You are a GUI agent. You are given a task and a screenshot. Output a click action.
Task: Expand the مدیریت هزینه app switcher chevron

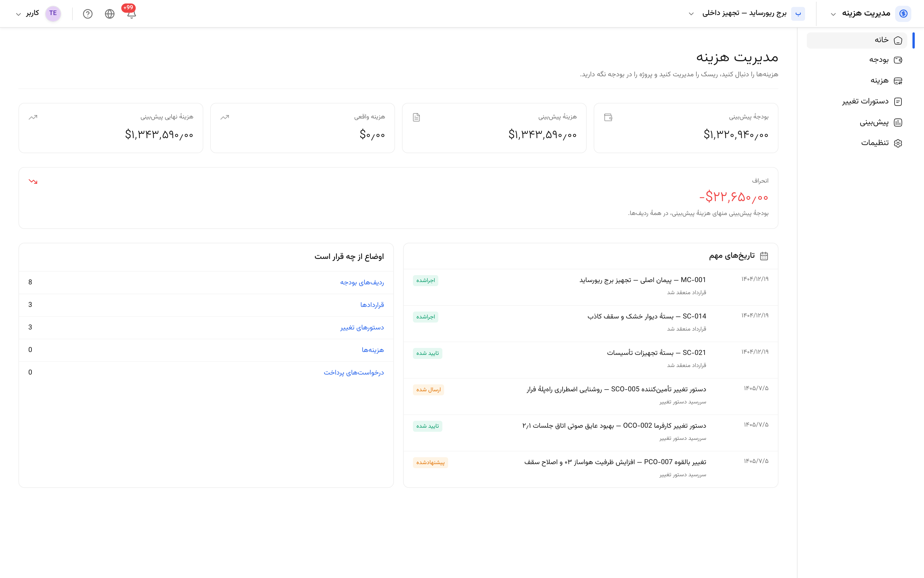coord(833,14)
